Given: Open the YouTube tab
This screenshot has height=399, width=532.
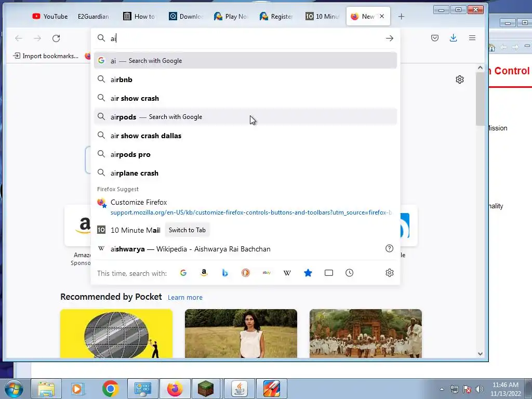Looking at the screenshot, I should (x=50, y=16).
